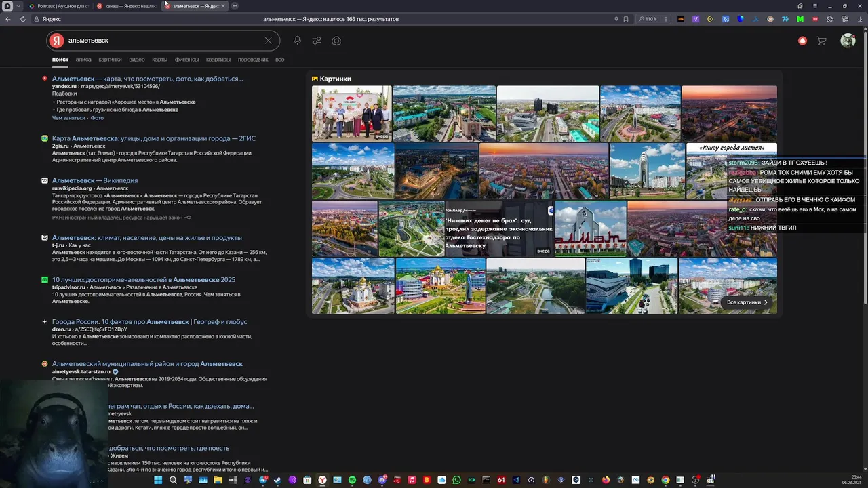Screen dimensions: 868x488
Task: Select the видео search category
Action: click(137, 60)
